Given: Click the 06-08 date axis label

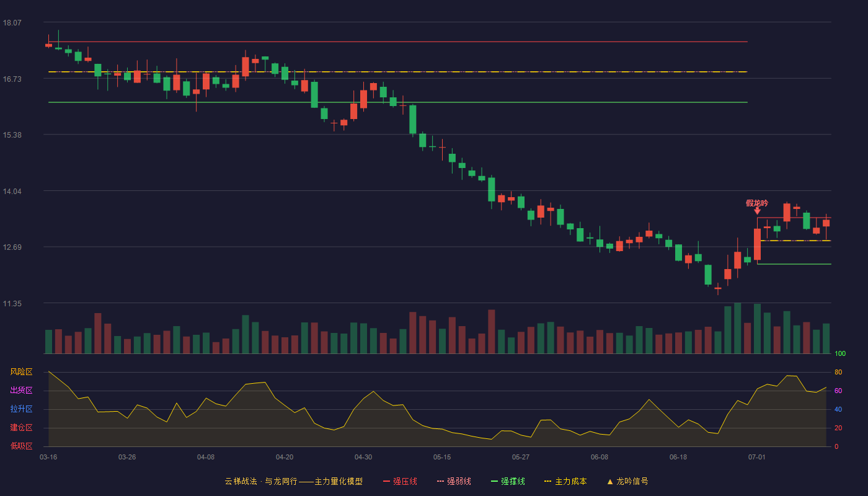Looking at the screenshot, I should (600, 457).
